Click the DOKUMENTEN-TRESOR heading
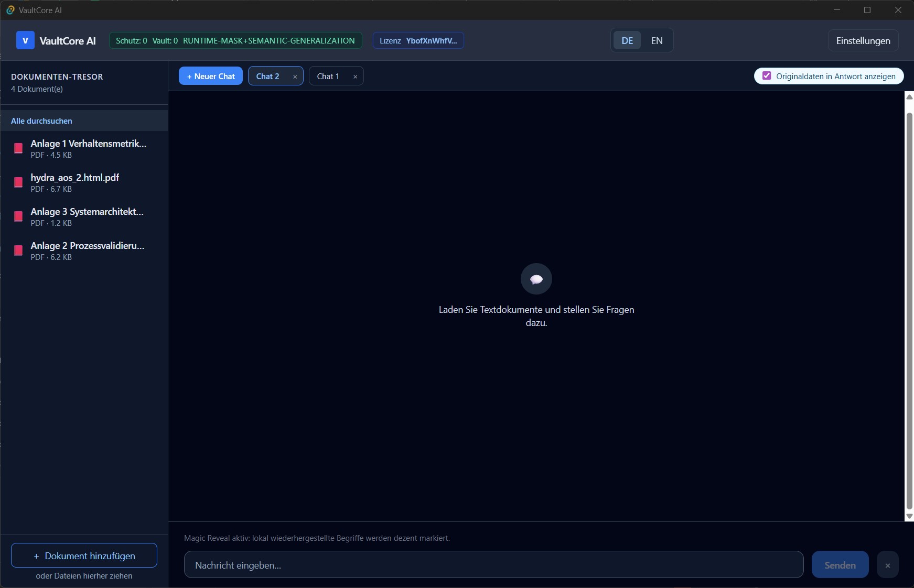The width and height of the screenshot is (914, 588). click(57, 77)
